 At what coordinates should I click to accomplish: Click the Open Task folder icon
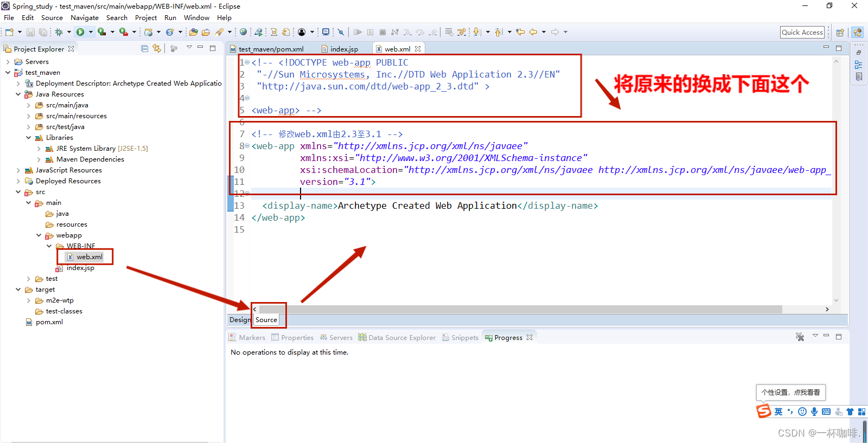coord(206,32)
